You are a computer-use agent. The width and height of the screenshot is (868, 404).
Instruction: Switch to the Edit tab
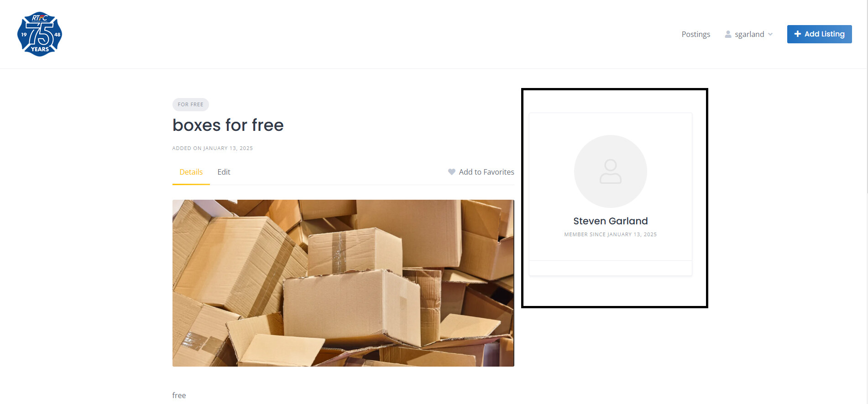point(224,172)
